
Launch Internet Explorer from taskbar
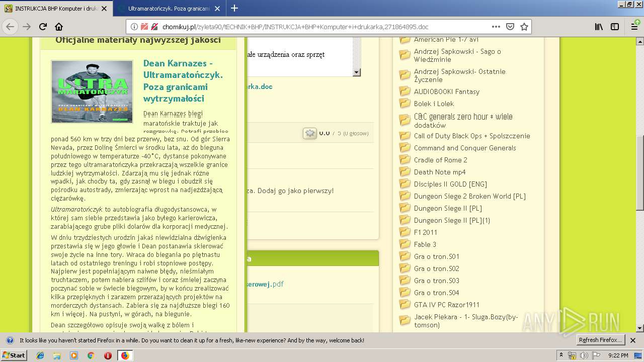pos(40,355)
